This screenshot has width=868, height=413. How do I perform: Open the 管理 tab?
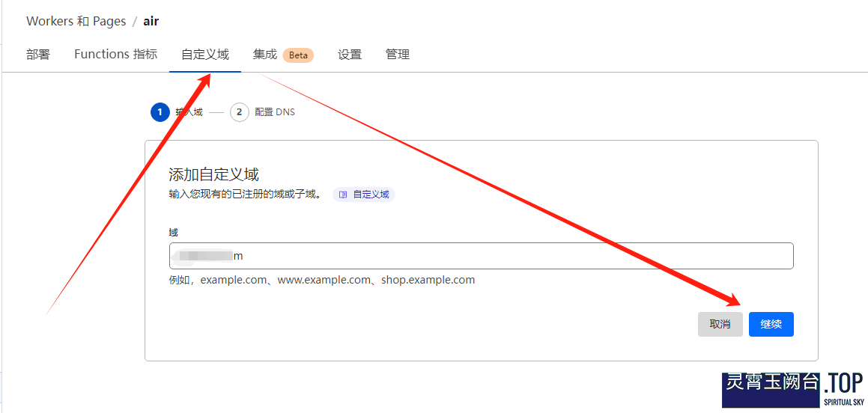point(398,55)
